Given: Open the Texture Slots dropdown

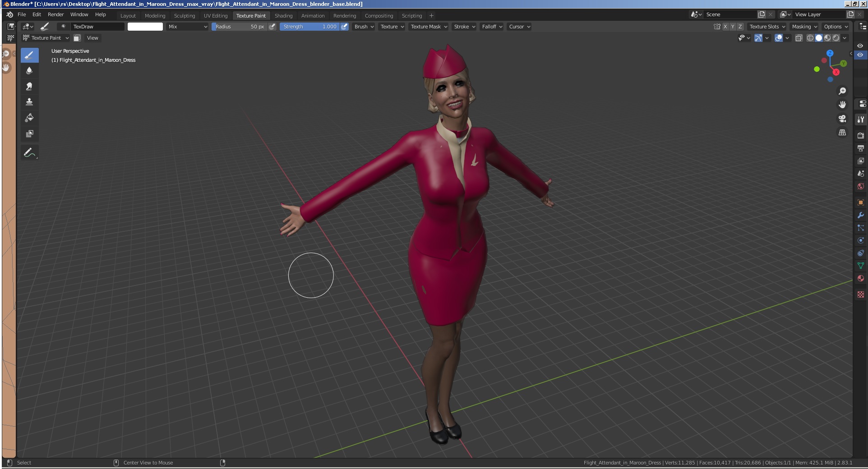Looking at the screenshot, I should (767, 27).
